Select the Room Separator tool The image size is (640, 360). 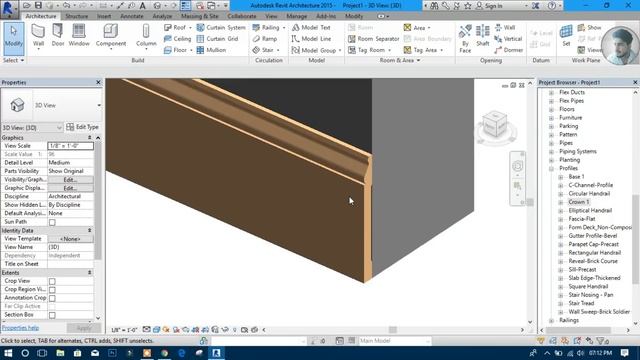[373, 39]
